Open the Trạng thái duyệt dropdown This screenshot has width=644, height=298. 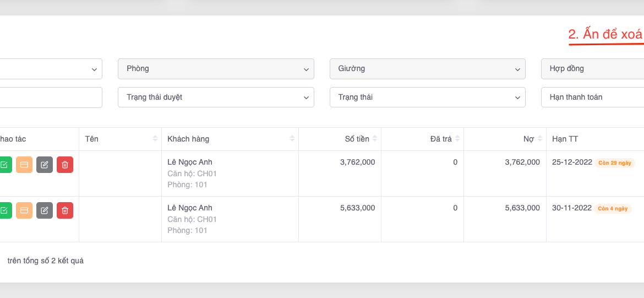(x=216, y=97)
